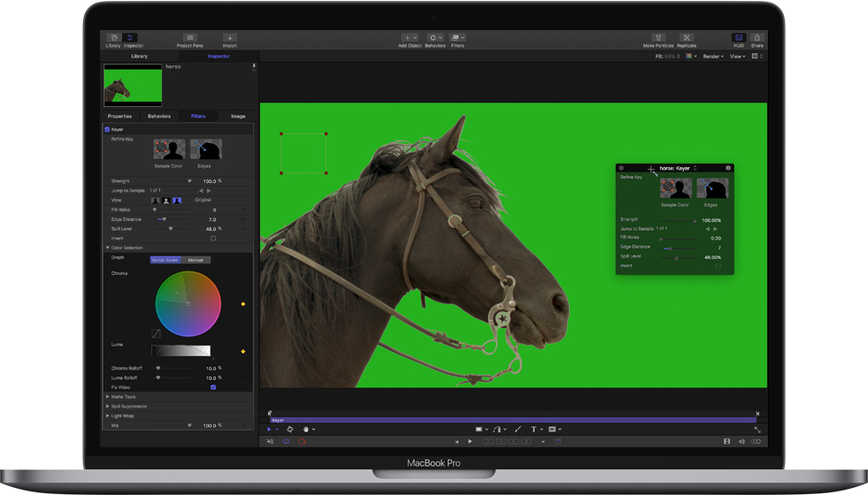Screen dimensions: 868x495
Task: Switch to the Library tab
Action: 140,57
